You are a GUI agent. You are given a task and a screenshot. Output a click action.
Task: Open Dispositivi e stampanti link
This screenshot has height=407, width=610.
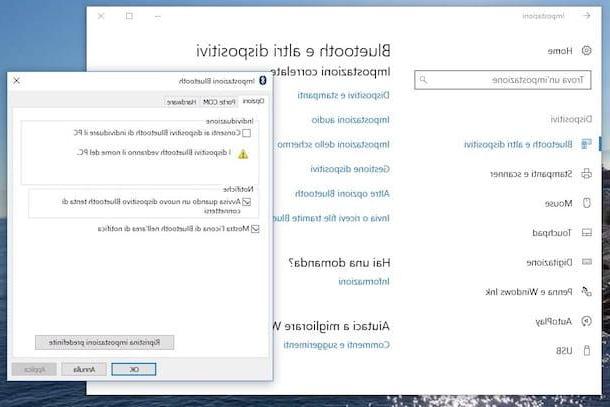[343, 95]
